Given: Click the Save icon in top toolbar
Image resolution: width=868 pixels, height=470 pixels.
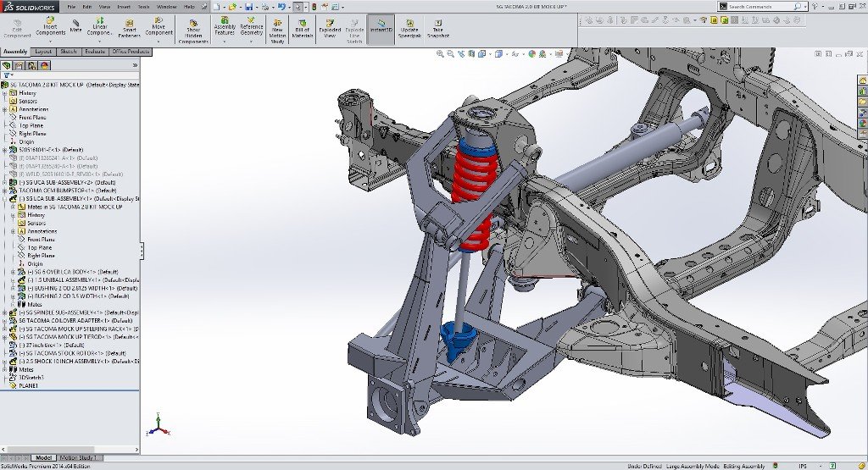Looking at the screenshot, I should (248, 7).
